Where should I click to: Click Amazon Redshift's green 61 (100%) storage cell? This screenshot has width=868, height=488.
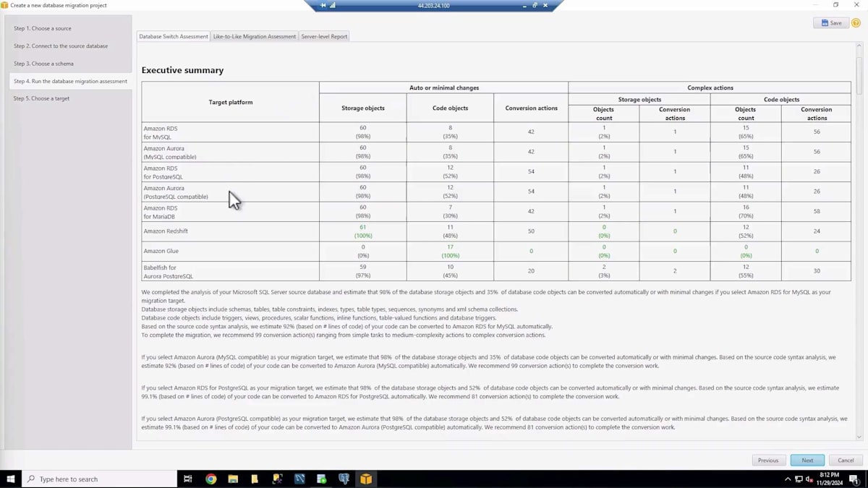363,231
